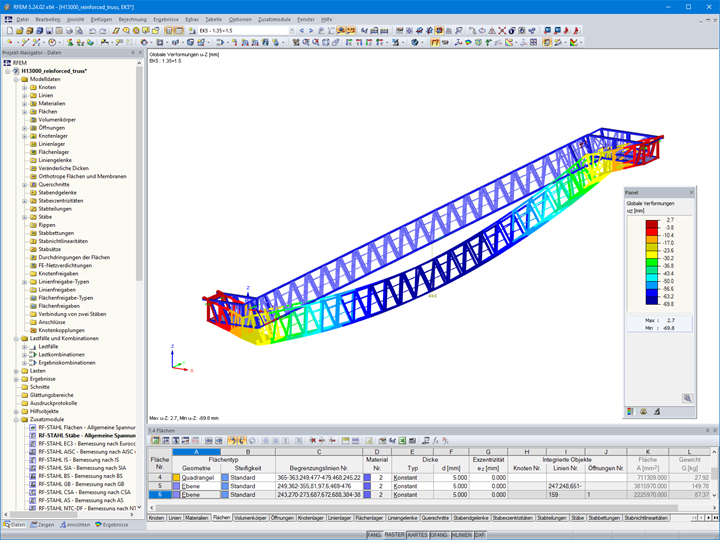Click the fx formula icon in table toolbar

435,441
